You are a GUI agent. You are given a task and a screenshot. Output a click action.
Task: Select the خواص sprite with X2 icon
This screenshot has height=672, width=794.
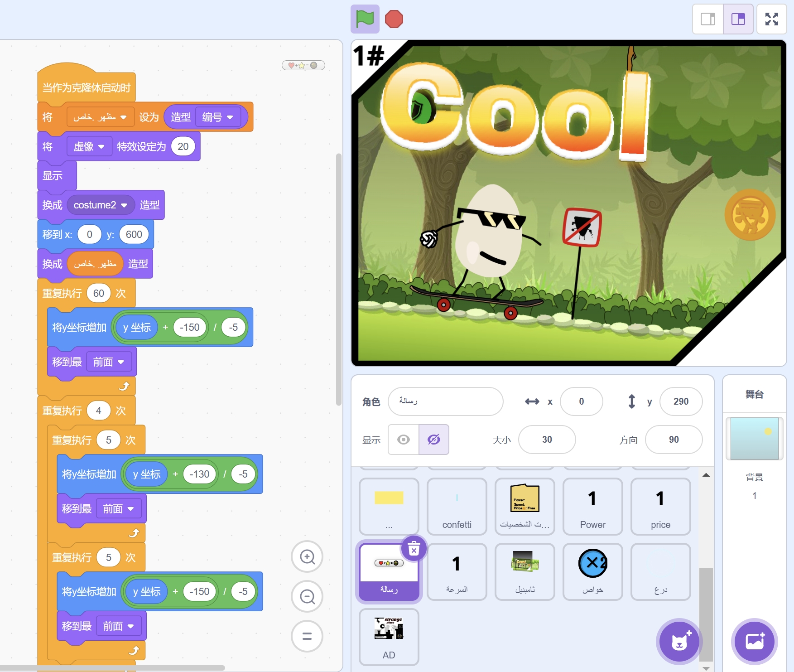click(x=593, y=572)
